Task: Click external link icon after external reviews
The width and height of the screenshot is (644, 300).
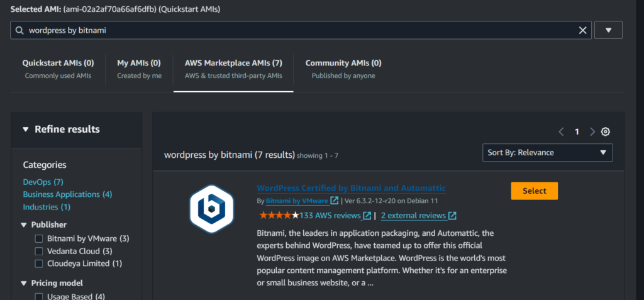Action: point(452,215)
